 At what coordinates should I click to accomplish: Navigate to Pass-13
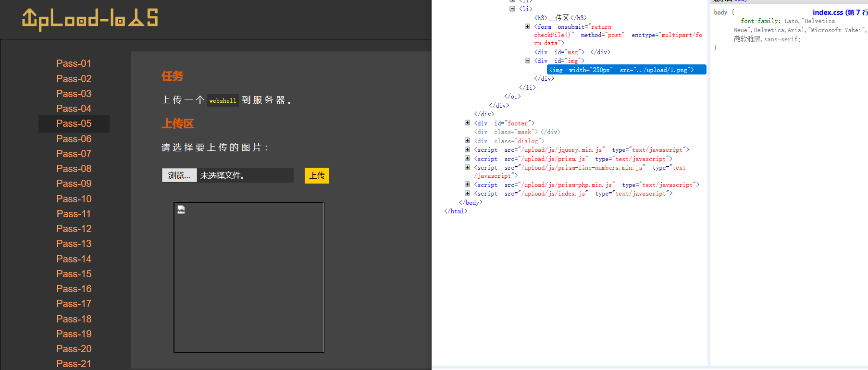click(x=74, y=244)
